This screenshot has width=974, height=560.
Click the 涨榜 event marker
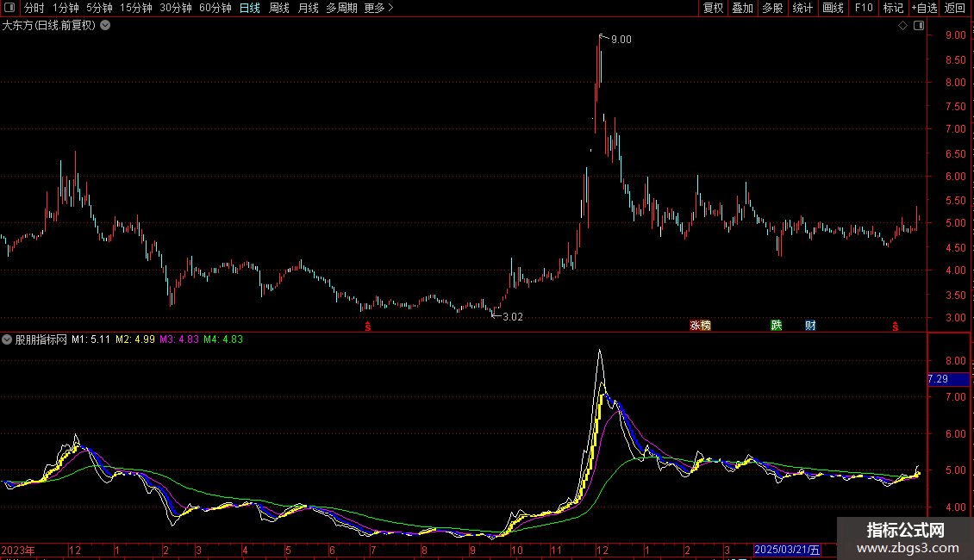tap(700, 326)
